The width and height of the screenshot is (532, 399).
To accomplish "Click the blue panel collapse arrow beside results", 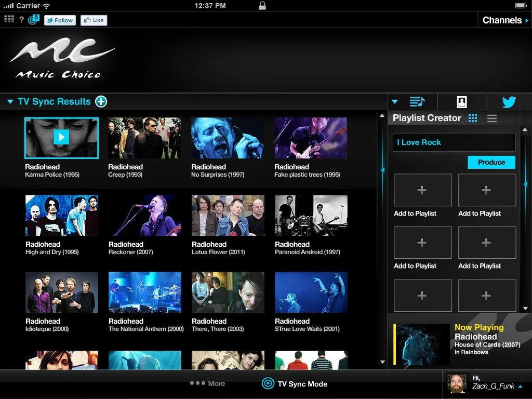I will click(x=382, y=170).
